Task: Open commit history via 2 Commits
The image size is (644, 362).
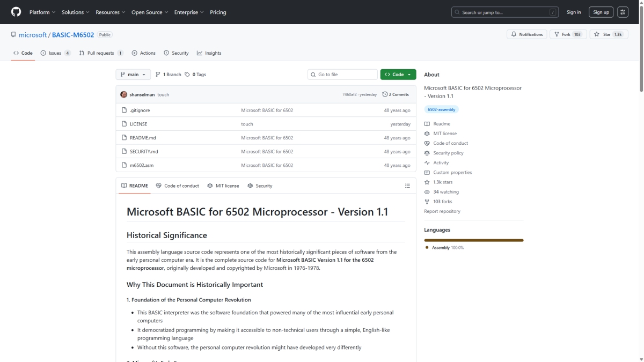Action: pos(396,94)
